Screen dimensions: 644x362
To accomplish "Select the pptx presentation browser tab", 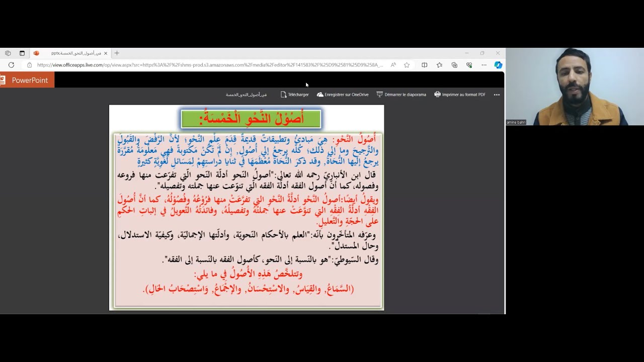I will pos(70,53).
